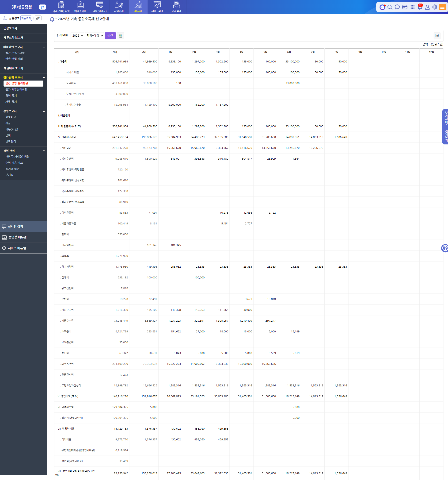
Task: Select 경영 통계
Action: click(x=11, y=96)
